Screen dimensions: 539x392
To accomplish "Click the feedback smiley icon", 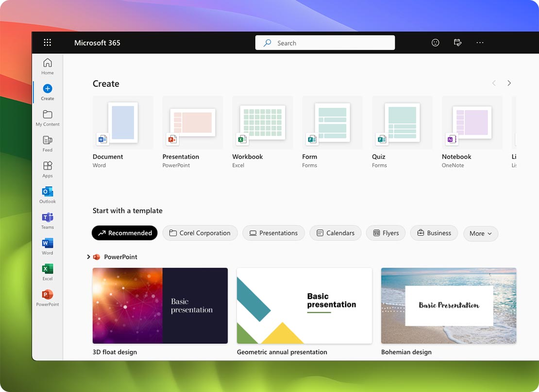I will tap(435, 42).
